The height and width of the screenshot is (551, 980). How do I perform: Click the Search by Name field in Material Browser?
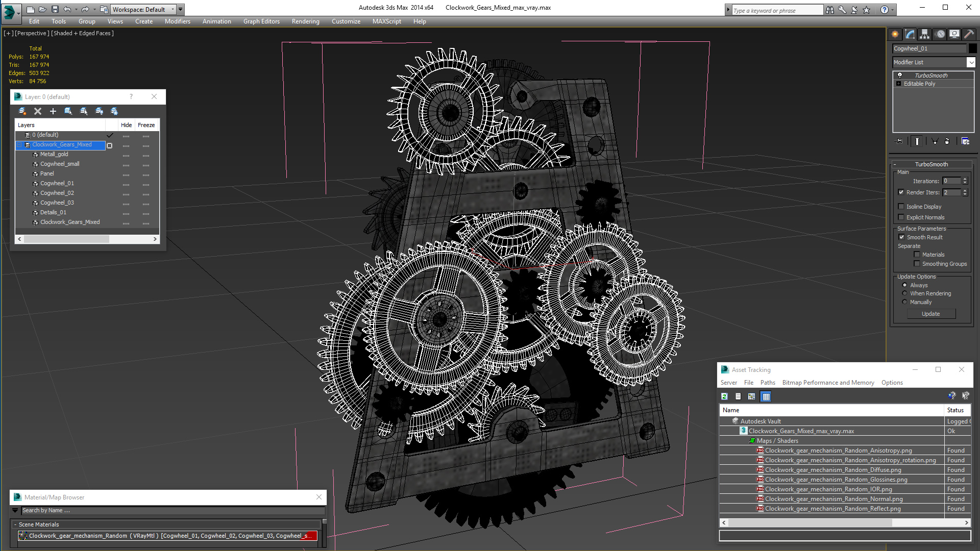pos(173,510)
